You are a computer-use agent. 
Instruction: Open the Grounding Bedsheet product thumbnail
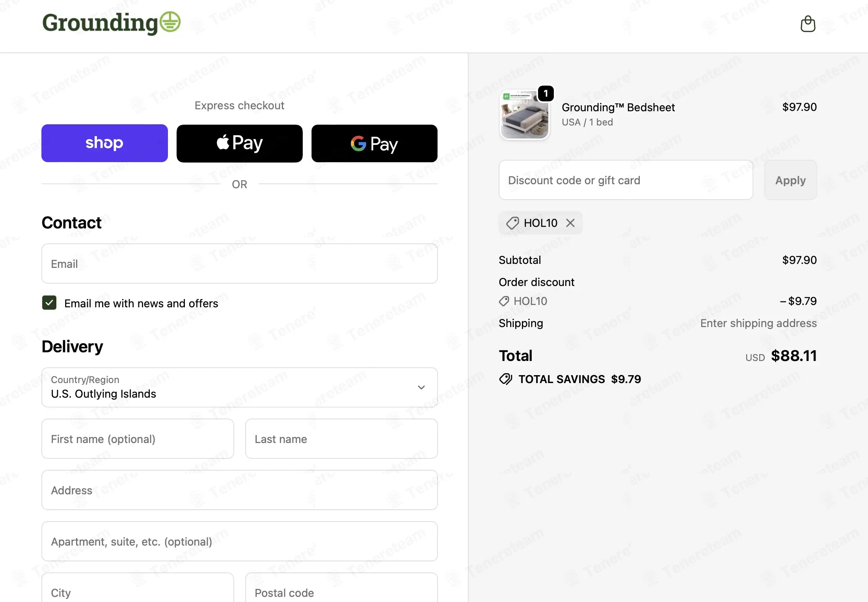[x=524, y=115]
